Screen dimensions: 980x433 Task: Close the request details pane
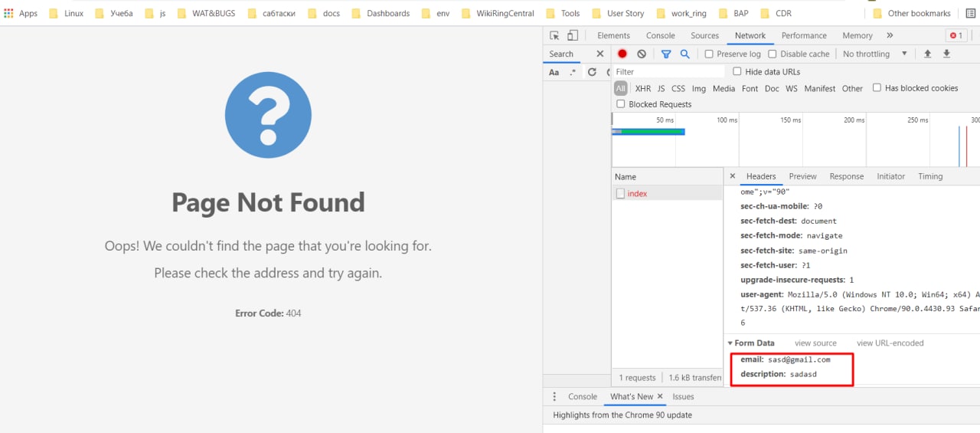tap(733, 176)
